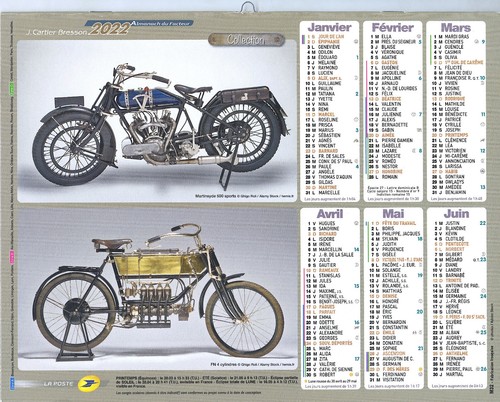Click 'CENDRES' in Mars
The width and height of the screenshot is (500, 402).
tap(454, 42)
